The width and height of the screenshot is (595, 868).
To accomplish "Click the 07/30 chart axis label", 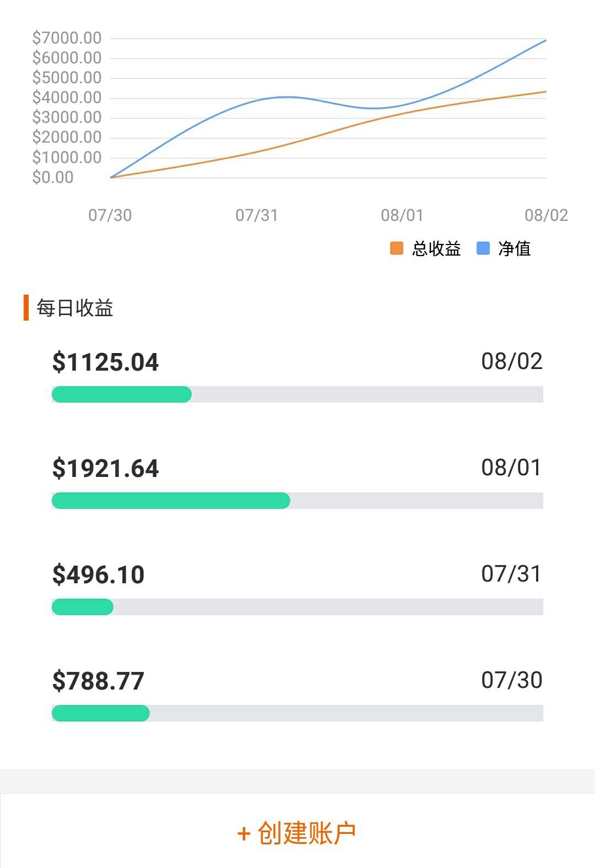I will point(110,215).
